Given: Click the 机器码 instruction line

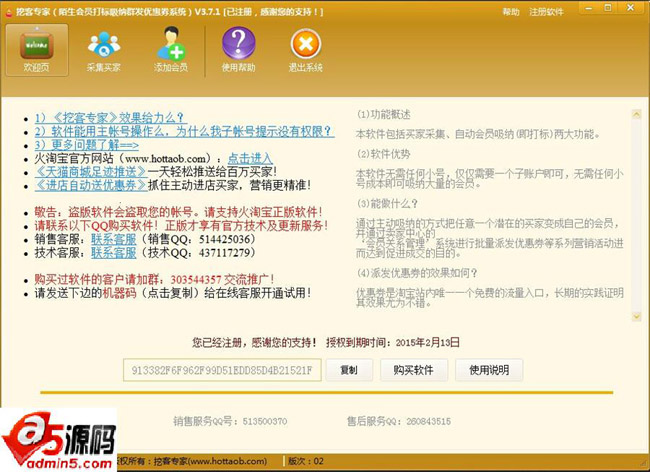Looking at the screenshot, I should point(173,293).
